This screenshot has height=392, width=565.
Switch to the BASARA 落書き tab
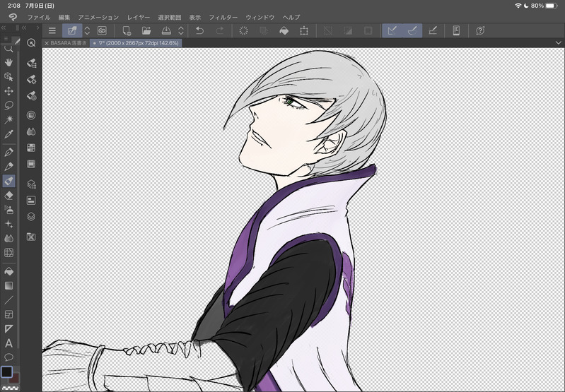pos(66,43)
